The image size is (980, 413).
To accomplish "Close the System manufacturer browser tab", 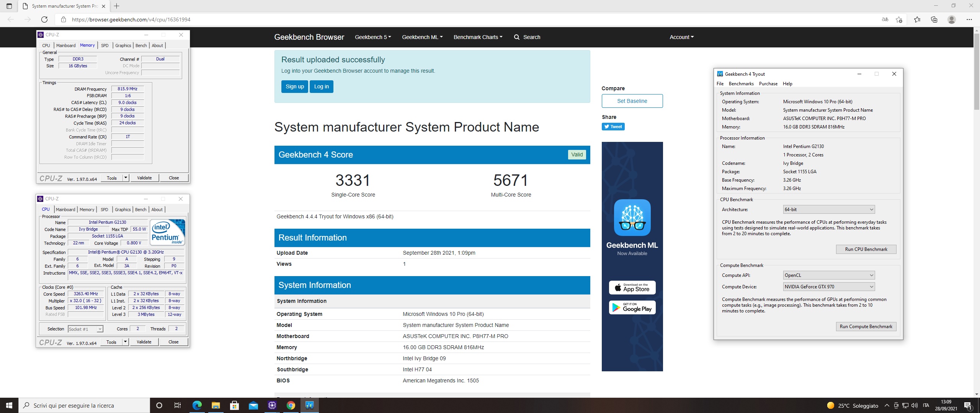I will point(103,6).
